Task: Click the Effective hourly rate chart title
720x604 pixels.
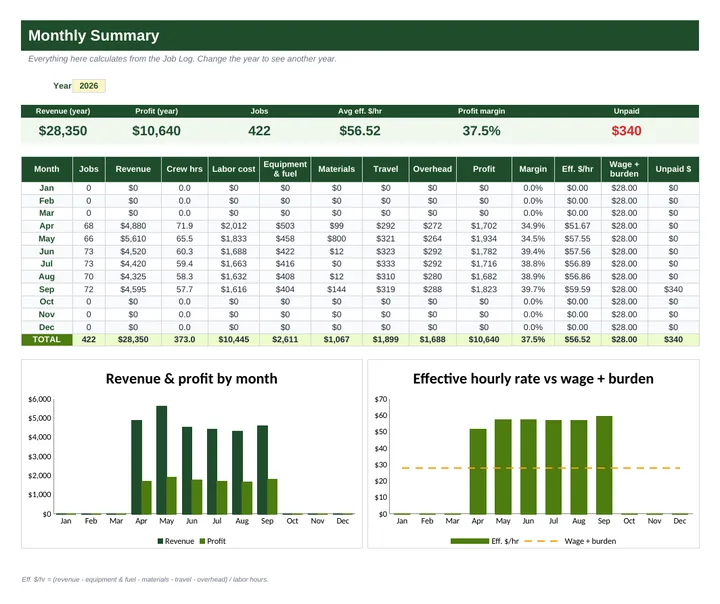Action: [533, 378]
